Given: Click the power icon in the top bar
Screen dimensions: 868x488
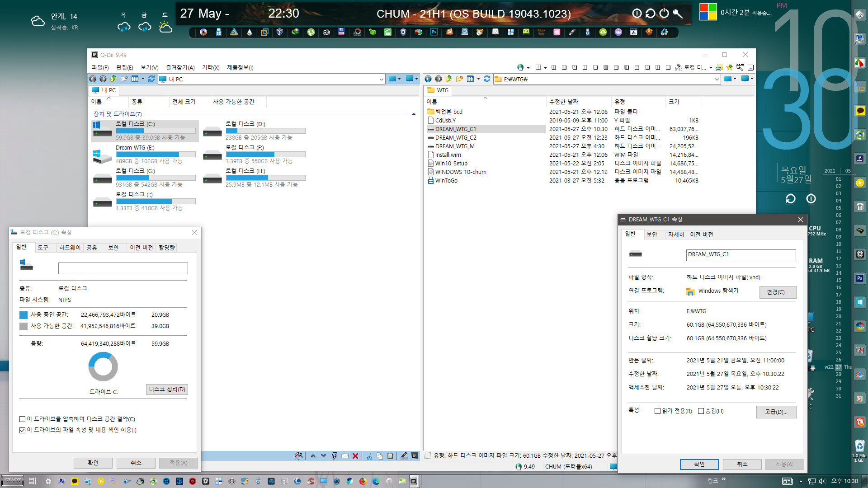Looking at the screenshot, I should click(x=664, y=14).
